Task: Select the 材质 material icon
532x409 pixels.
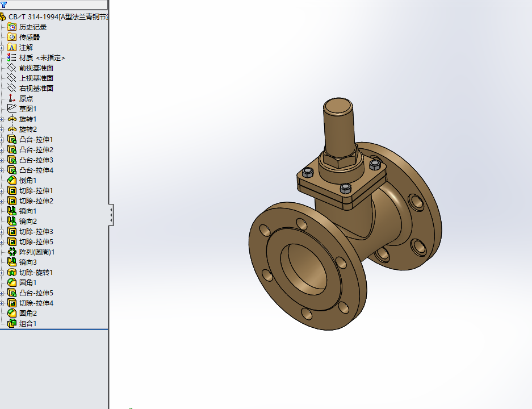Action: click(12, 58)
